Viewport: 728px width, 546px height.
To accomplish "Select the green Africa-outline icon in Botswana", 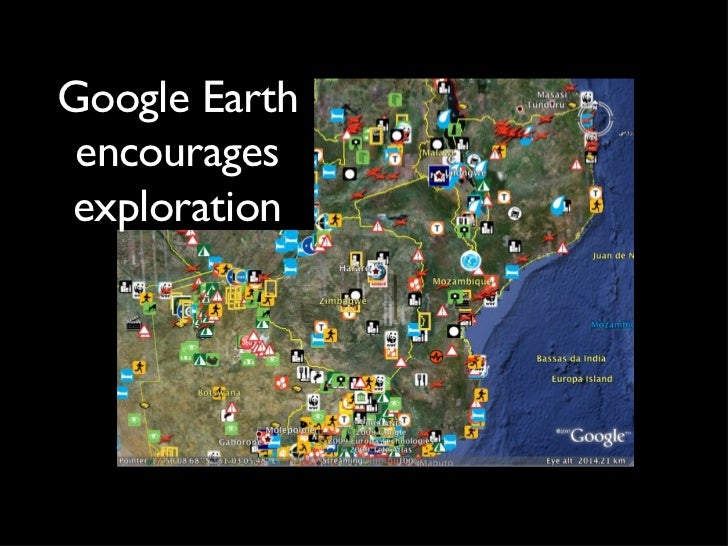I will coord(212,359).
